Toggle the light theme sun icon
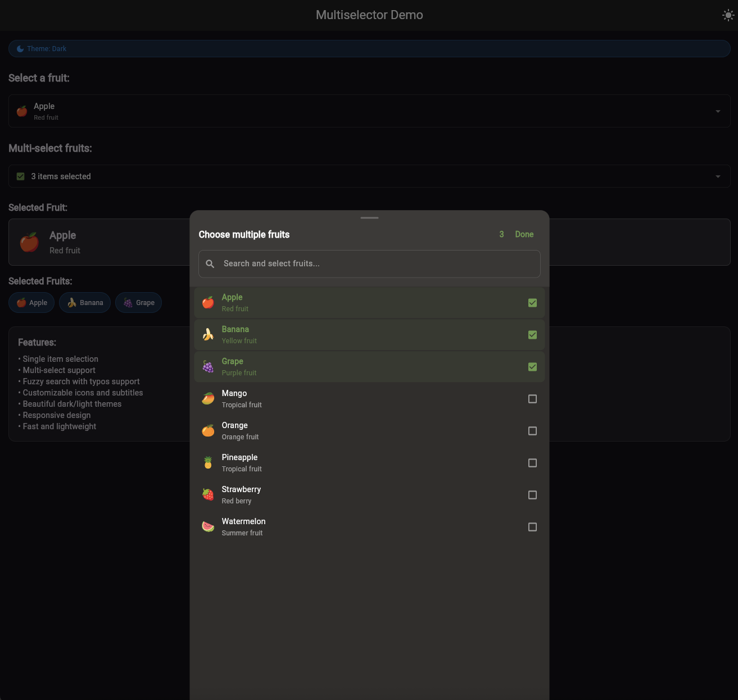The width and height of the screenshot is (738, 700). click(x=728, y=15)
